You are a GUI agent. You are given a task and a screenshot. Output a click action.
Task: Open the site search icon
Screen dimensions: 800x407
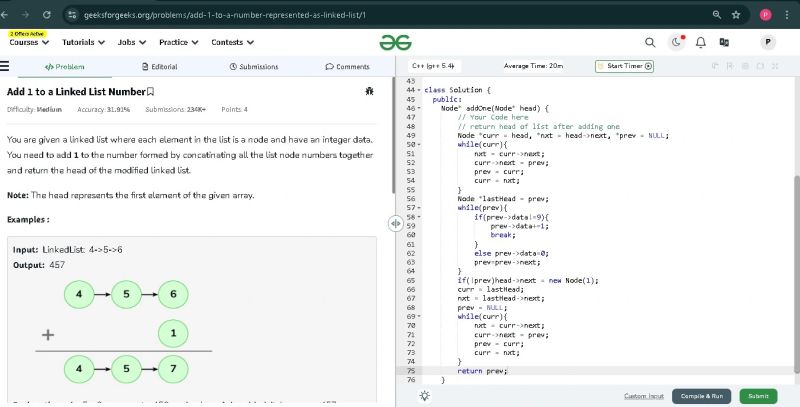pyautogui.click(x=650, y=42)
